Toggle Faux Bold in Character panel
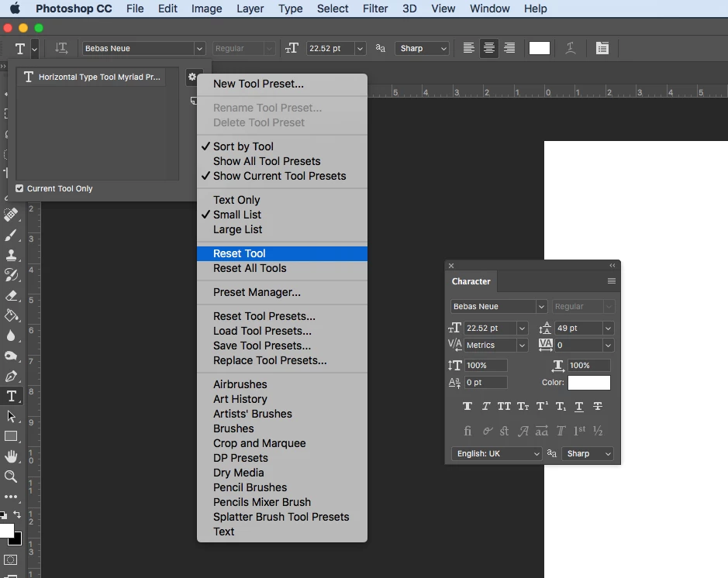This screenshot has width=728, height=578. click(x=468, y=406)
